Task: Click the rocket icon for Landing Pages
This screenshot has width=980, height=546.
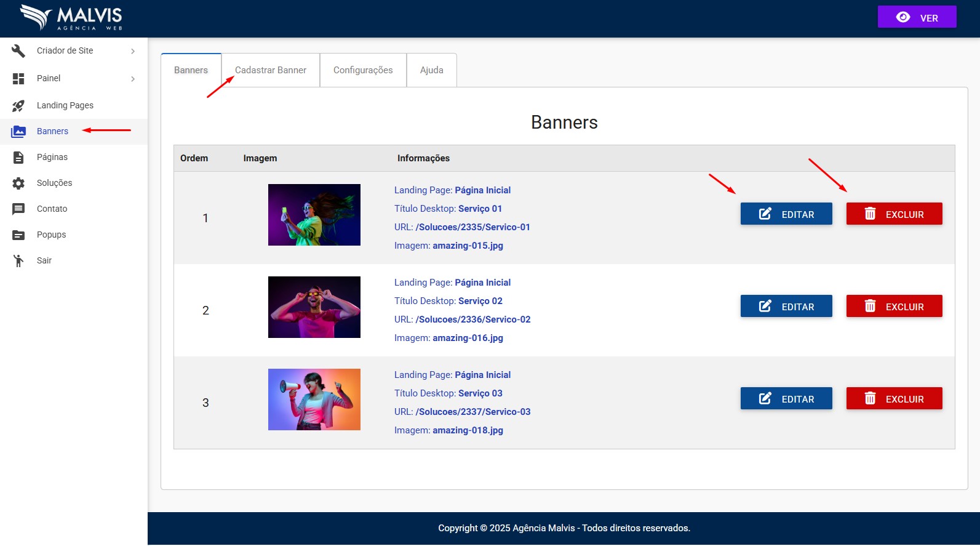Action: [18, 106]
